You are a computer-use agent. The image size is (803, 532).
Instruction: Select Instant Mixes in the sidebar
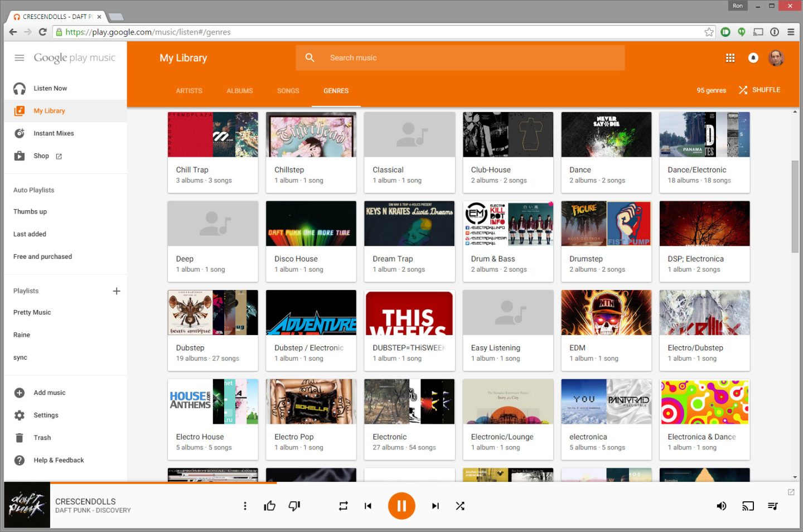[x=54, y=133]
